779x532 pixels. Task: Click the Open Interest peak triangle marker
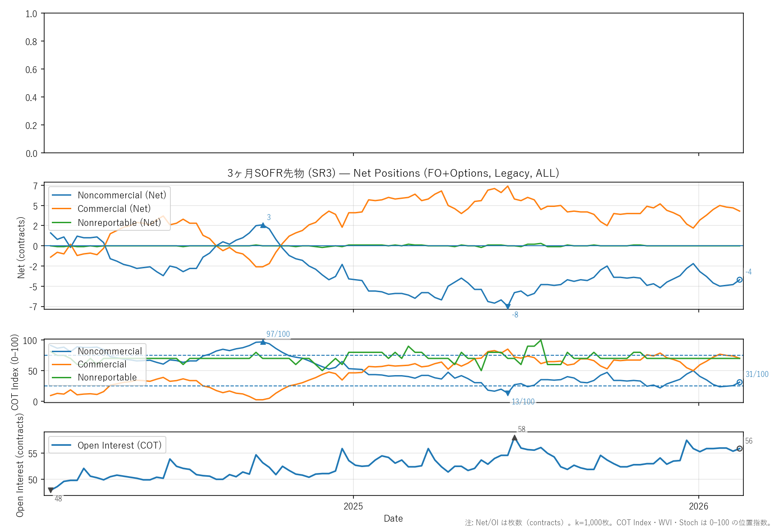tap(514, 438)
